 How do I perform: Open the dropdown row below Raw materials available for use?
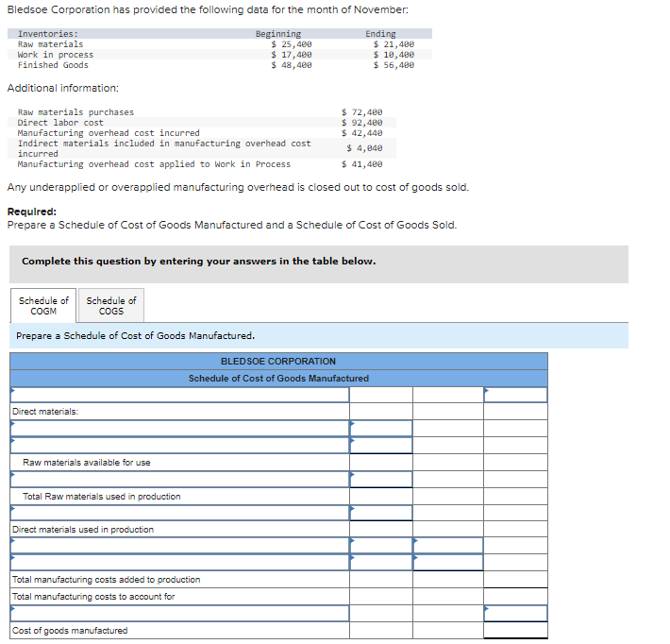click(x=179, y=480)
